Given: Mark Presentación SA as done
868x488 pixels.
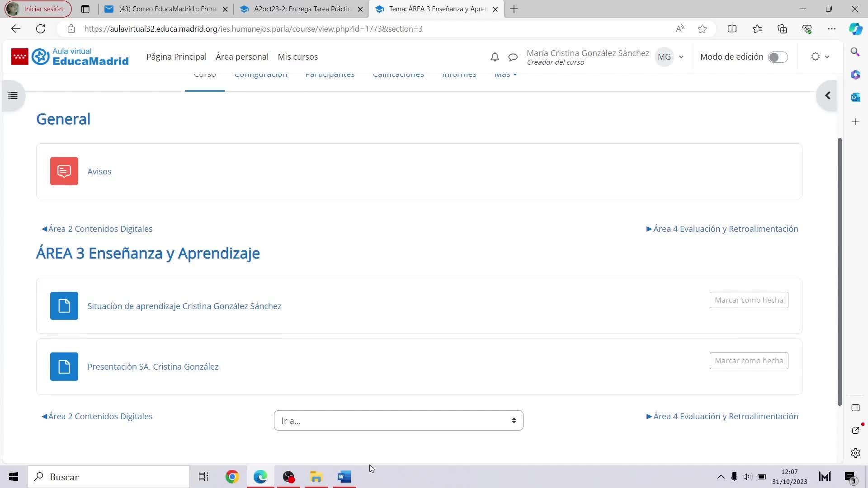Looking at the screenshot, I should click(749, 361).
